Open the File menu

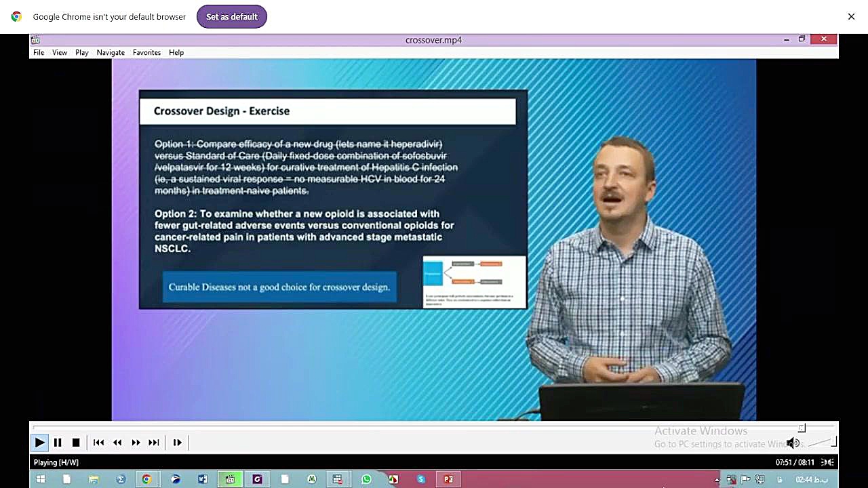[39, 52]
